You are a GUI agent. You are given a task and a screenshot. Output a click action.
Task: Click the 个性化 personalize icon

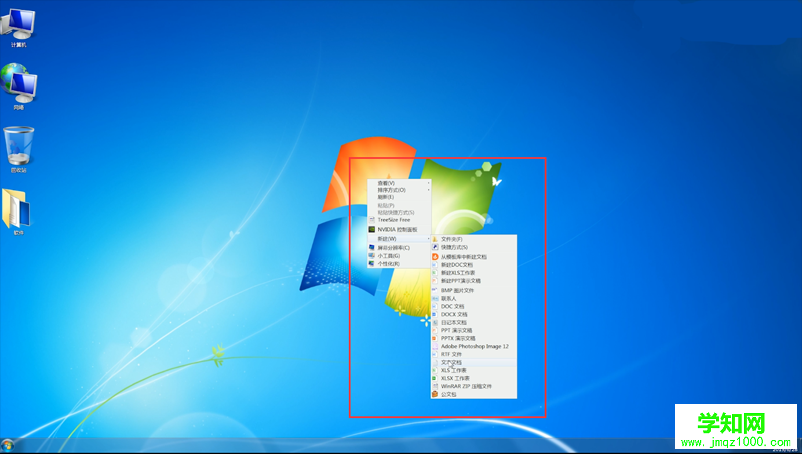click(x=372, y=264)
